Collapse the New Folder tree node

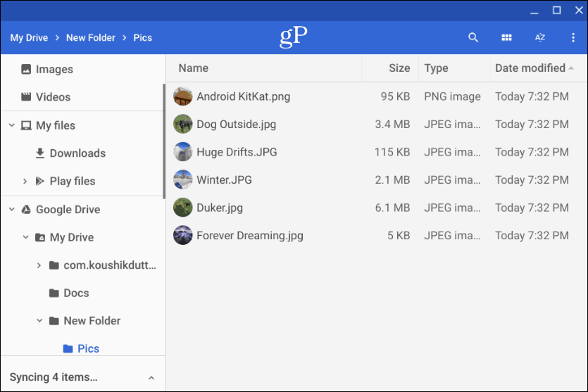pos(39,321)
